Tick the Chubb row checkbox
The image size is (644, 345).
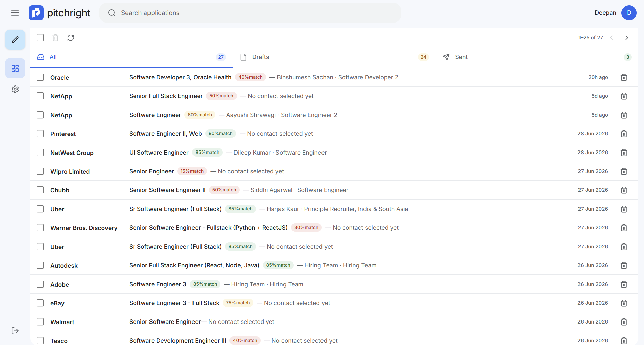pos(40,190)
